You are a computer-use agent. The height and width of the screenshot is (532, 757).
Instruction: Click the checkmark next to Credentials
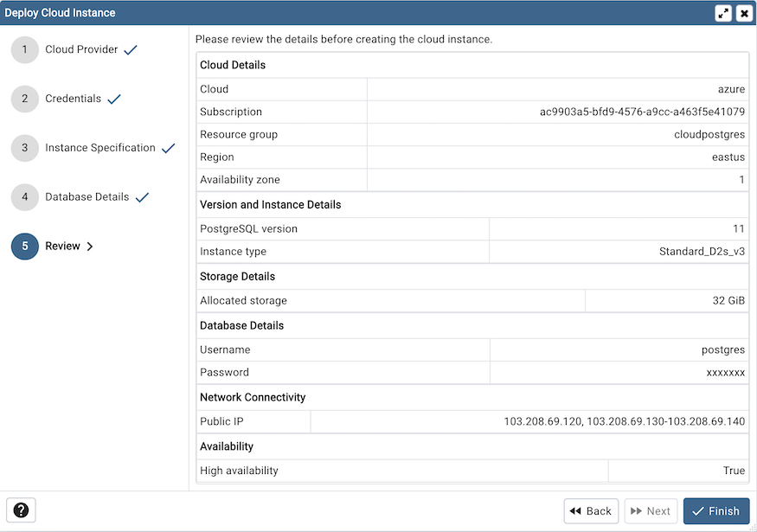tap(113, 98)
